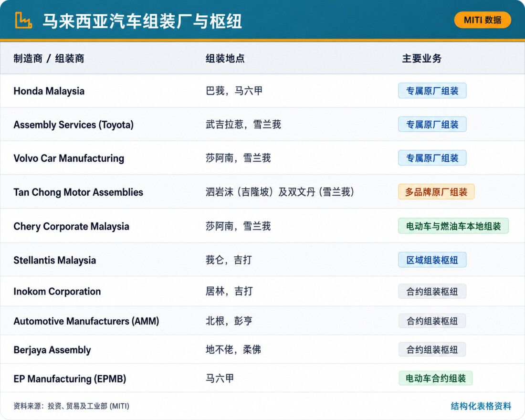Viewport: 525px width, 420px height.
Task: Select the Berjaya Assembly cell
Action: pos(52,350)
